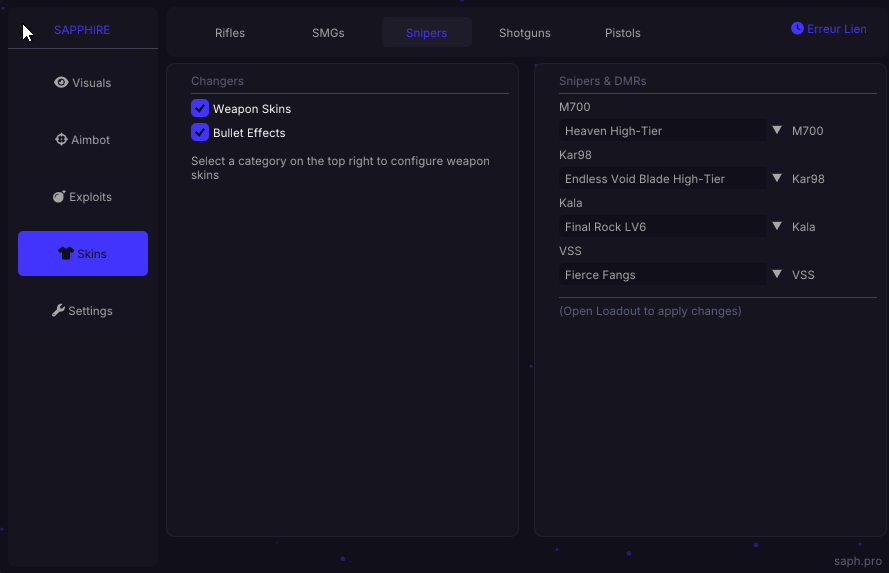Viewport: 889px width, 573px height.
Task: Click the '(Open Loadout to apply changes)' note
Action: 650,311
